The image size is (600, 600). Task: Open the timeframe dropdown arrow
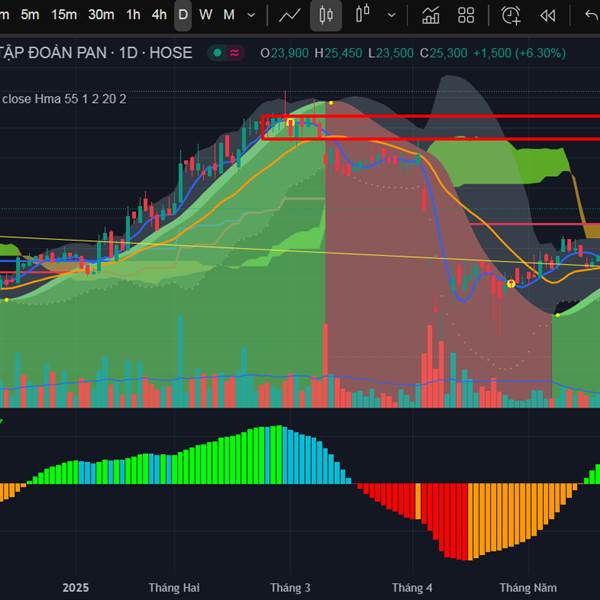pos(251,15)
